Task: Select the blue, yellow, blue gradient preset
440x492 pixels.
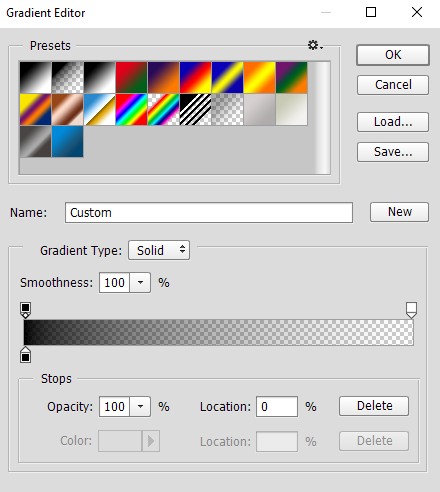Action: tap(228, 77)
